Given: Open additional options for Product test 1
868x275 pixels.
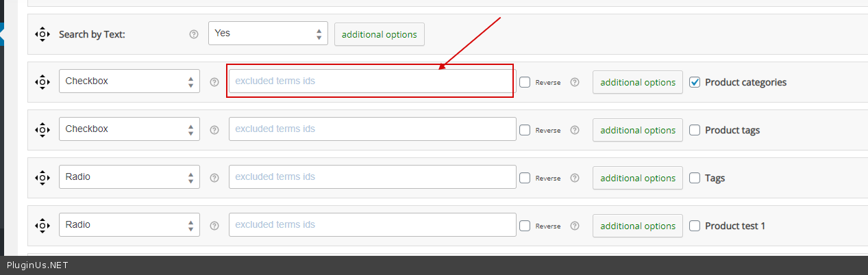Looking at the screenshot, I should point(638,226).
